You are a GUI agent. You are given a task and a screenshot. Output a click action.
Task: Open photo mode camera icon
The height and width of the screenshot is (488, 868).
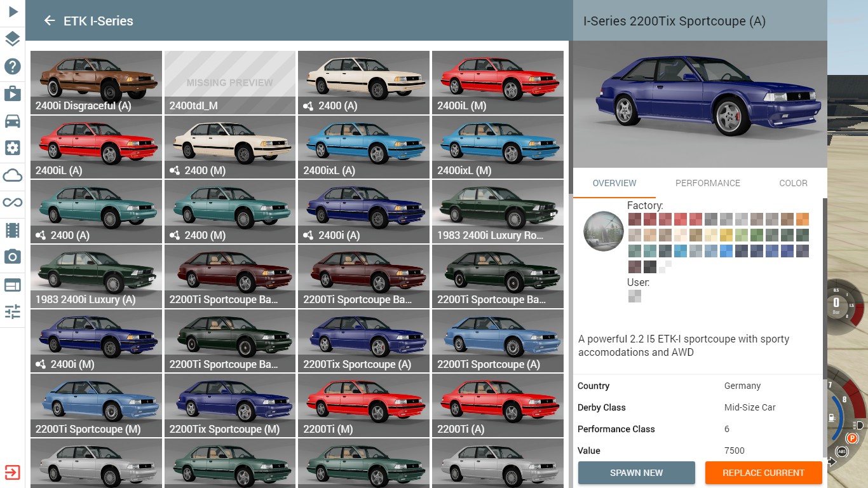pos(13,257)
